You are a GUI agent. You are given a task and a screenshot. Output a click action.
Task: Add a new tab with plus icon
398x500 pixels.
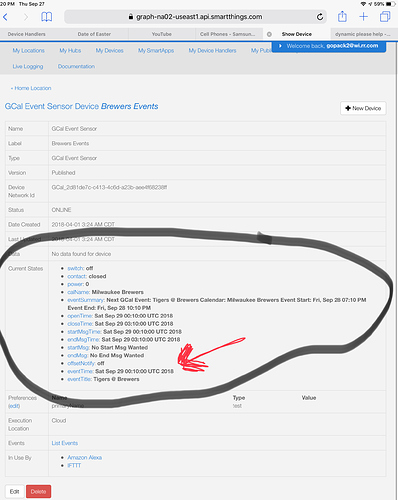click(364, 17)
